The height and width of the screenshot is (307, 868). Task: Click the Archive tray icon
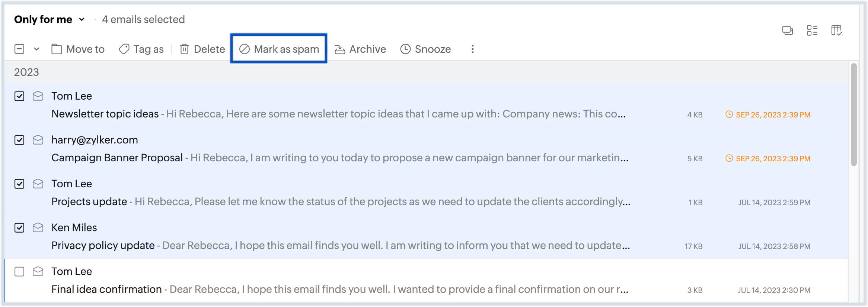[340, 49]
